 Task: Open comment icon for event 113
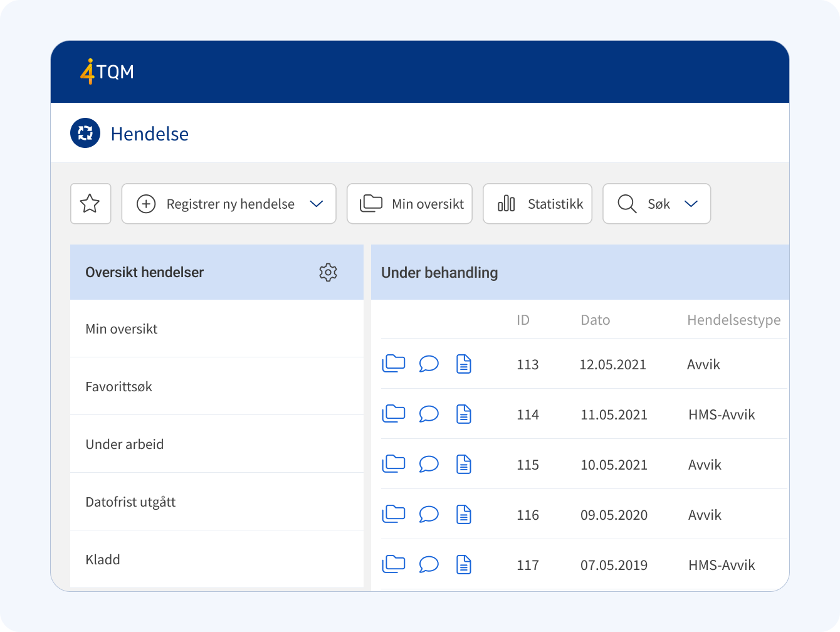coord(429,364)
